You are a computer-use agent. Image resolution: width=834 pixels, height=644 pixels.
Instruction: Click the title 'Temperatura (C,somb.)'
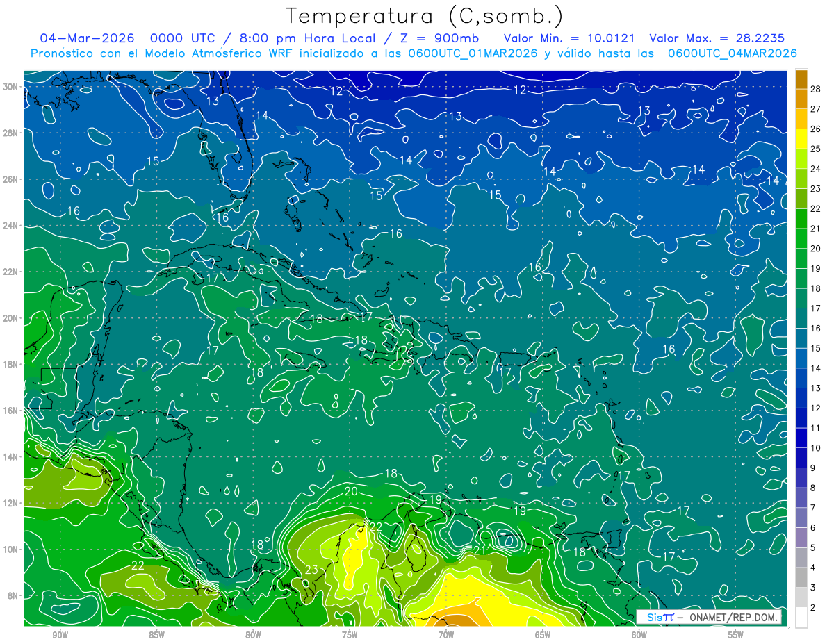tap(424, 16)
